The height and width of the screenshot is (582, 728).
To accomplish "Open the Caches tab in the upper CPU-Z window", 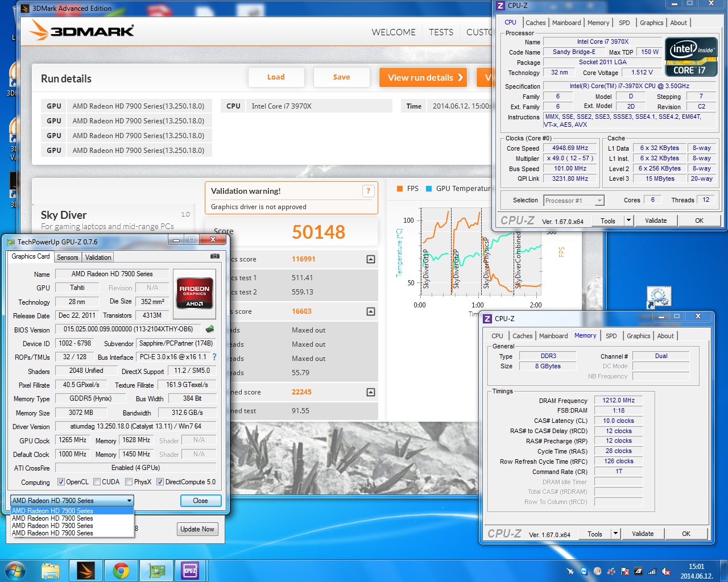I will (x=535, y=23).
